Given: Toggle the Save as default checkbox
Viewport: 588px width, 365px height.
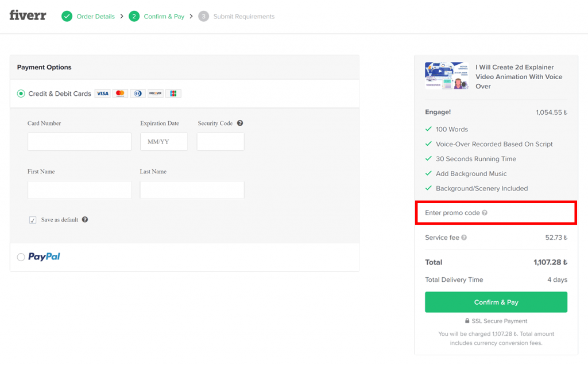Looking at the screenshot, I should pyautogui.click(x=33, y=219).
